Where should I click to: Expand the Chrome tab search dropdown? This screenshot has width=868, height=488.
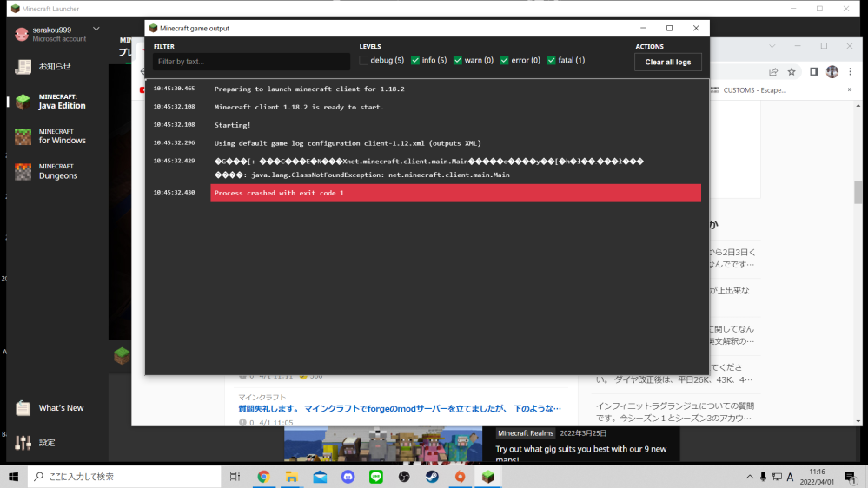point(772,46)
